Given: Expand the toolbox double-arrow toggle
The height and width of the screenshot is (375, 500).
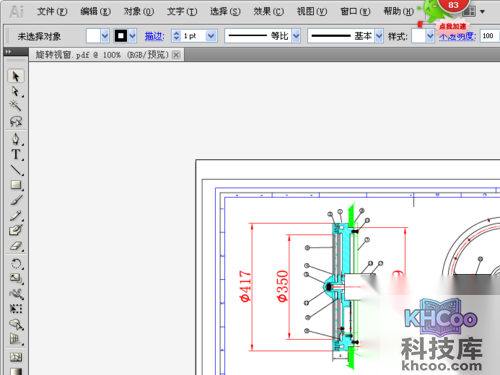Looking at the screenshot, I should click(x=8, y=52).
